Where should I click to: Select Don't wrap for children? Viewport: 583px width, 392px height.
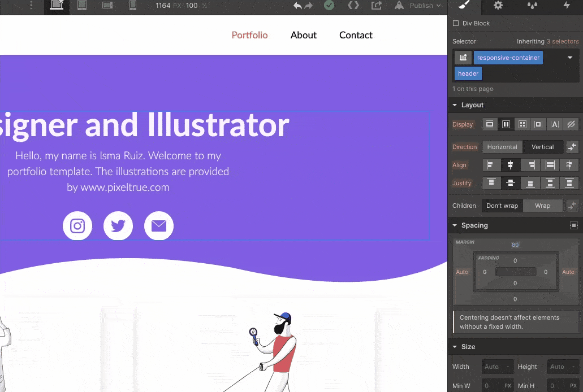click(x=502, y=206)
